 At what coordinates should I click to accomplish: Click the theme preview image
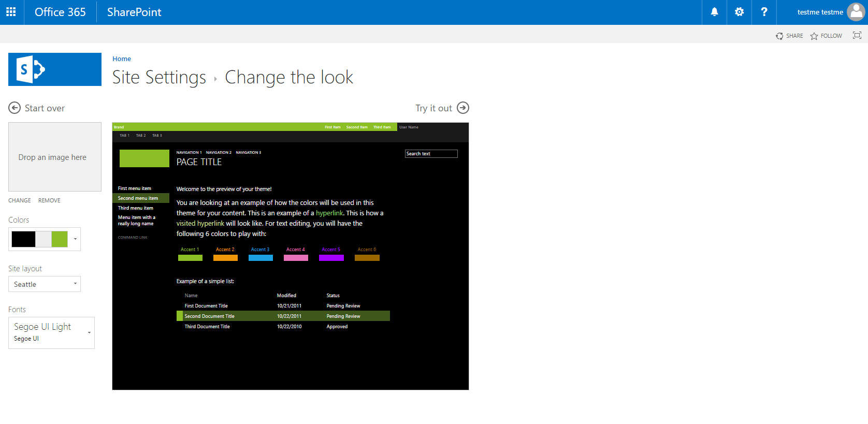tap(291, 256)
